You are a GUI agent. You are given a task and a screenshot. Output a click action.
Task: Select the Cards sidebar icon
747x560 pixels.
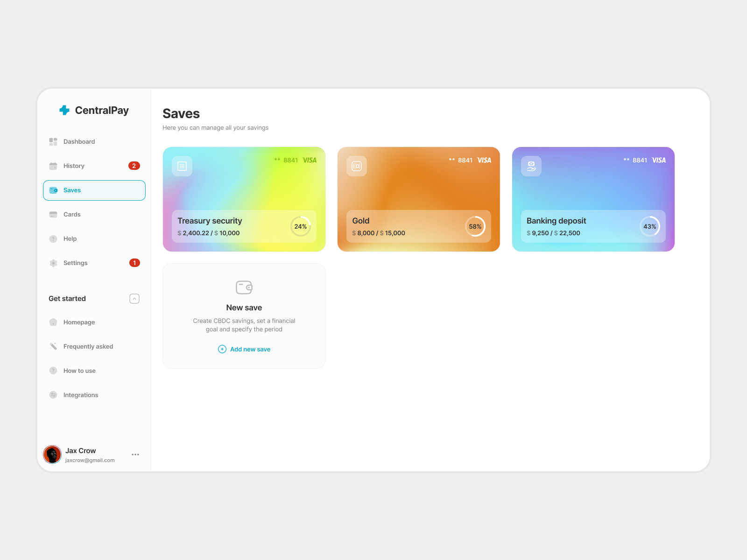coord(53,214)
